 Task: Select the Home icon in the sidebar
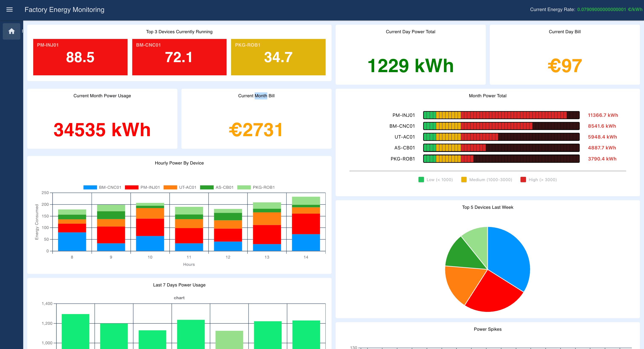[11, 31]
